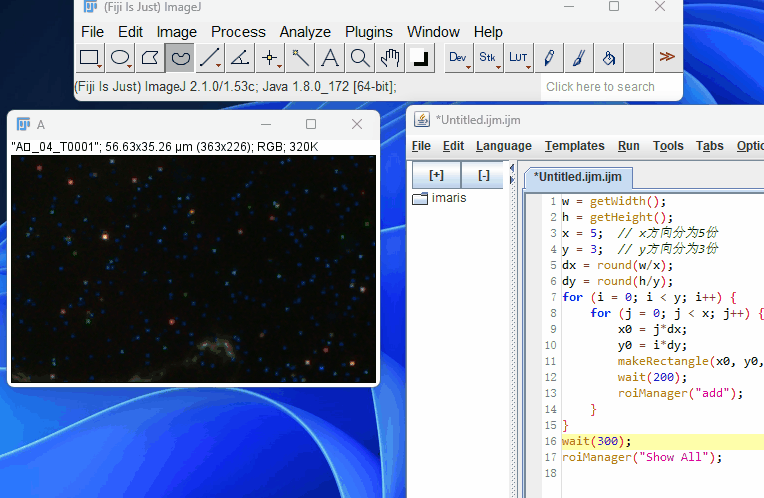This screenshot has height=498, width=764.
Task: Click code line 12 'wait(200);'
Action: coord(652,377)
